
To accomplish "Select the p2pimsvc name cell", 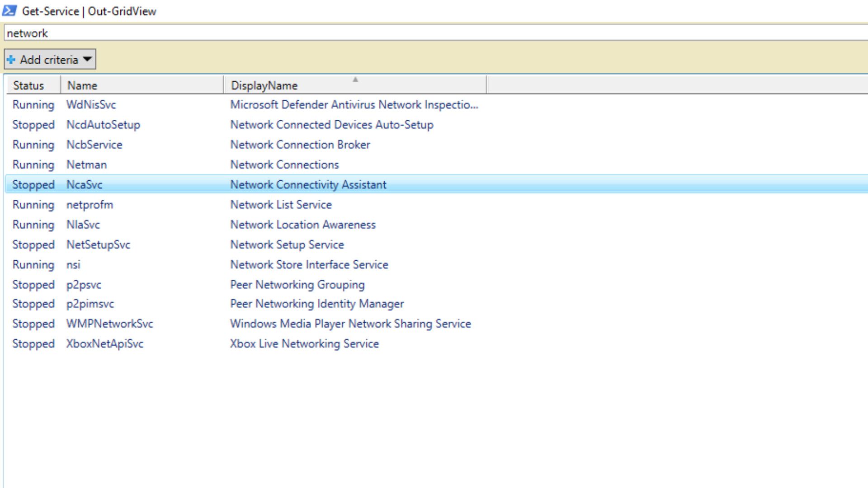I will click(90, 304).
